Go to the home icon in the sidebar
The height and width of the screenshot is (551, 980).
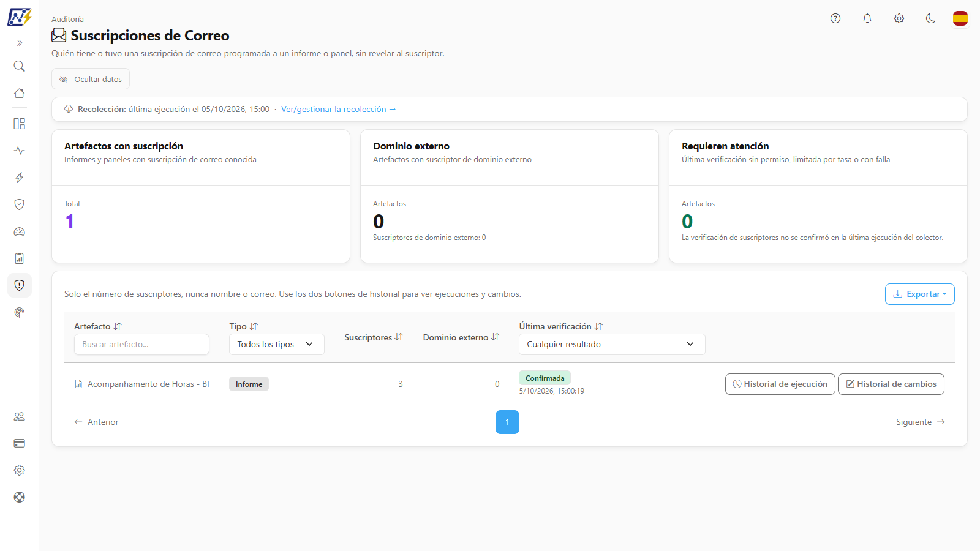(20, 93)
